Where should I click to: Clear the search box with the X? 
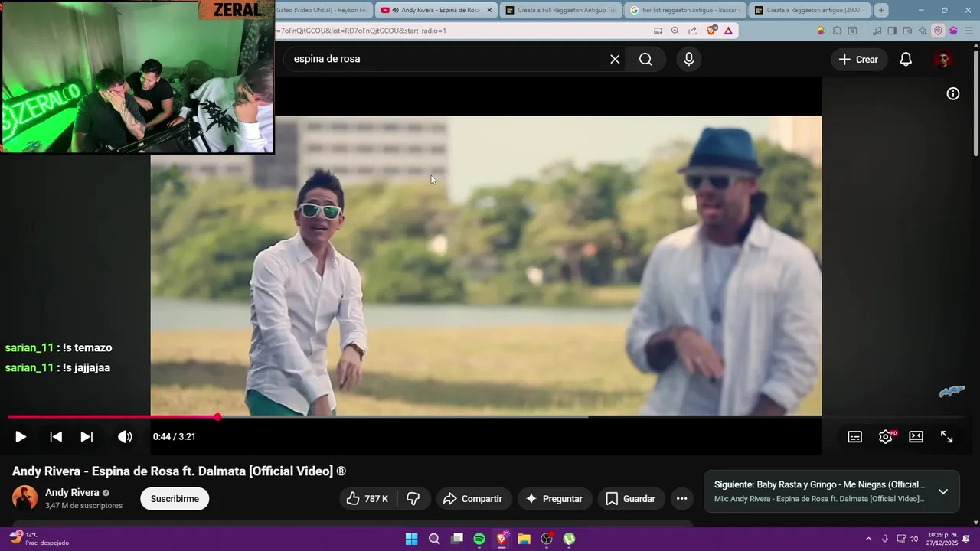point(615,59)
